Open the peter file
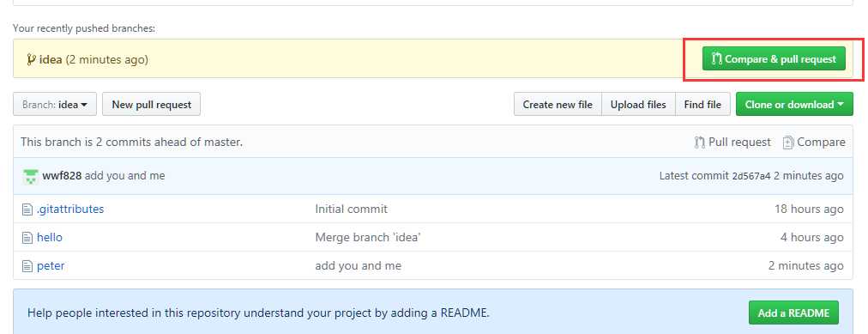Screen dimensions: 868x334 point(51,266)
